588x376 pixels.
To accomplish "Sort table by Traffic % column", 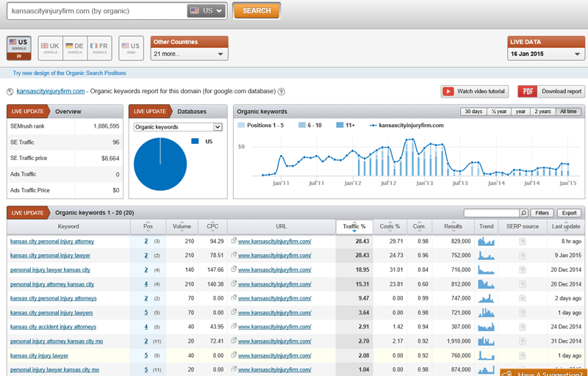I will pos(354,227).
